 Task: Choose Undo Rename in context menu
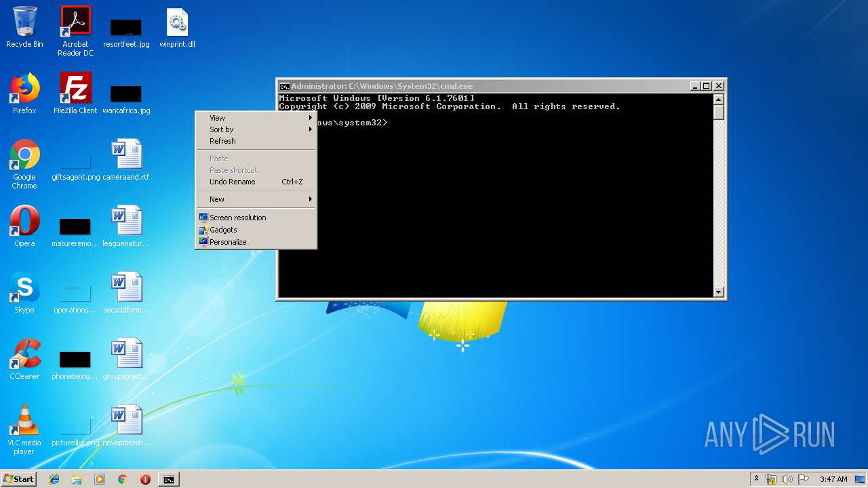click(x=256, y=182)
